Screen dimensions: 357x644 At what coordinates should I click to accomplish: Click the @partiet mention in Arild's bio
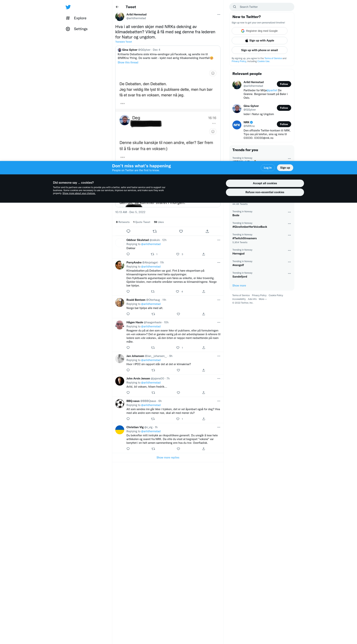[x=272, y=91]
